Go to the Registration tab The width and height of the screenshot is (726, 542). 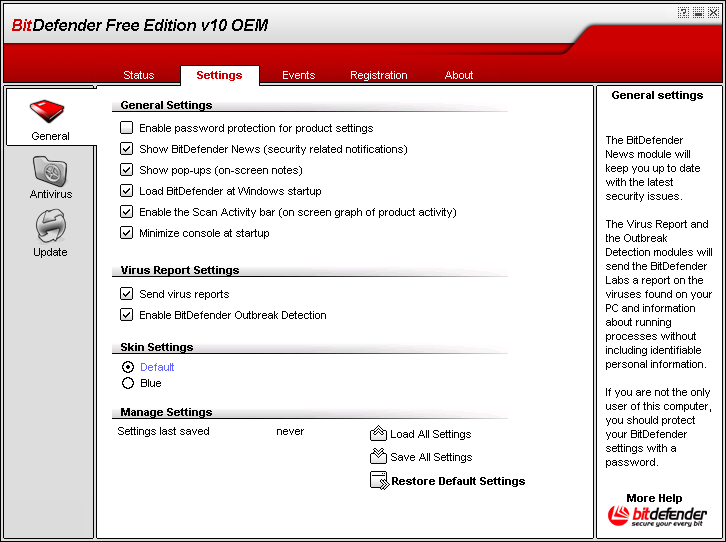point(379,75)
